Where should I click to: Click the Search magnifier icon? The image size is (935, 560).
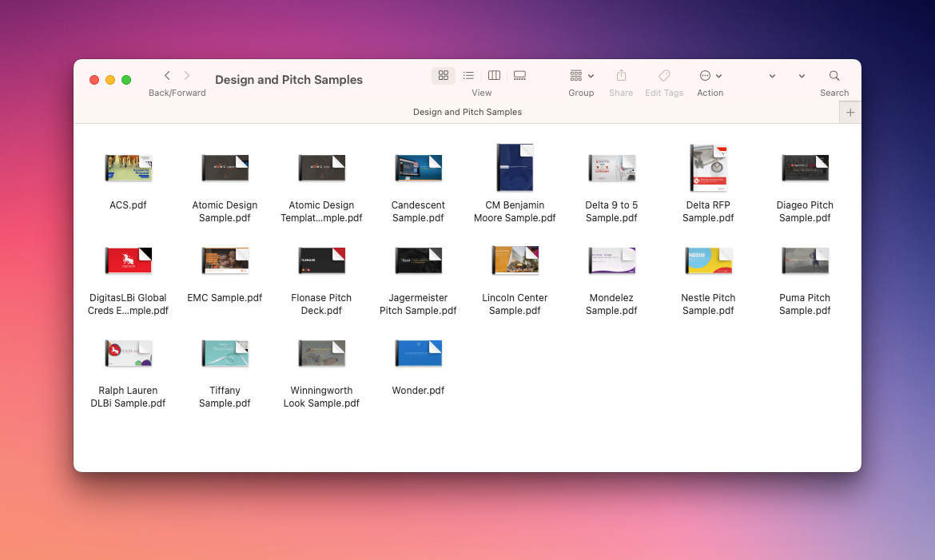[x=834, y=76]
